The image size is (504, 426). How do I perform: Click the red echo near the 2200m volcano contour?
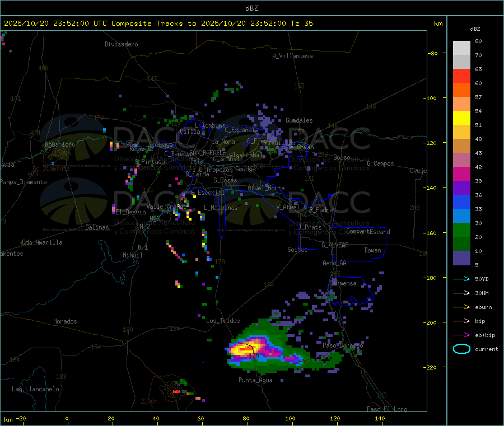176,391
